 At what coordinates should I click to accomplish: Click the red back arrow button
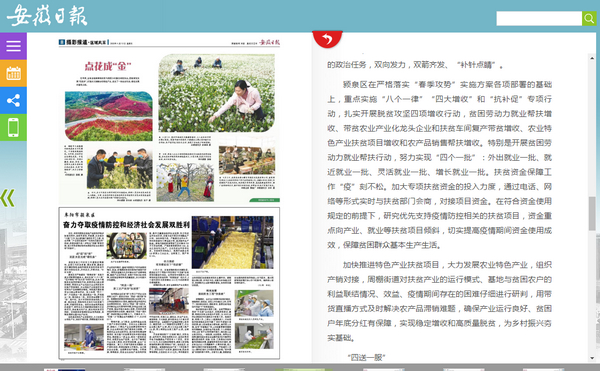click(327, 39)
